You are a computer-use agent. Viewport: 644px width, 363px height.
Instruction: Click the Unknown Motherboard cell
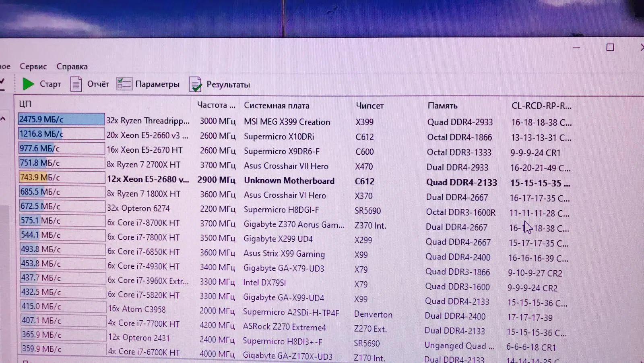tap(289, 180)
